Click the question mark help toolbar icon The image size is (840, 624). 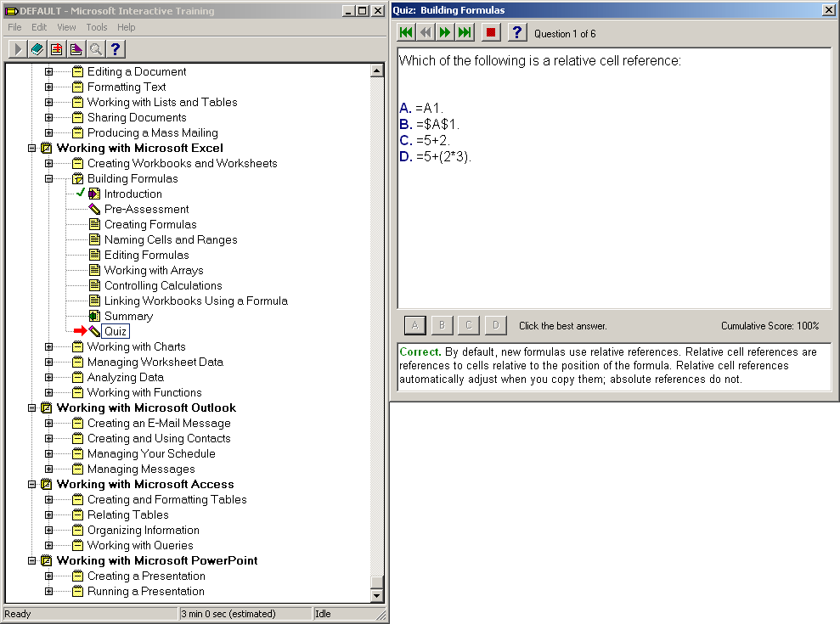[x=116, y=49]
